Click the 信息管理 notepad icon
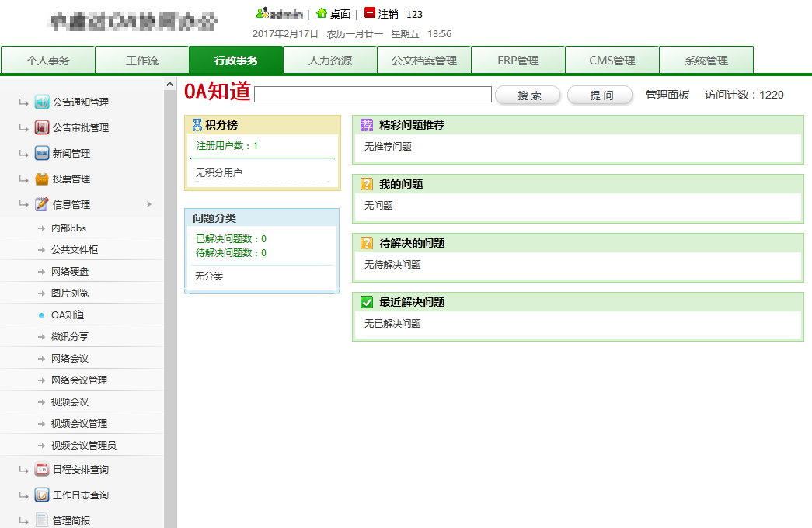 click(42, 205)
